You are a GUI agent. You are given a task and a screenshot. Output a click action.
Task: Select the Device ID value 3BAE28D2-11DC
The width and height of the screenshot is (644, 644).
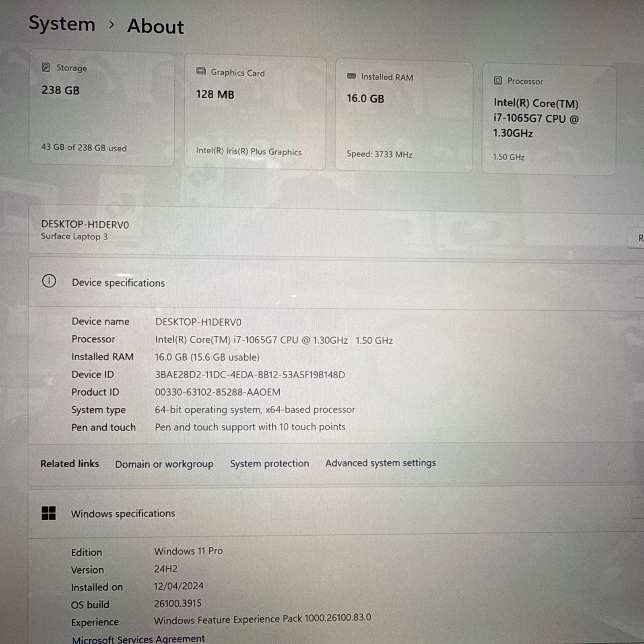(250, 375)
